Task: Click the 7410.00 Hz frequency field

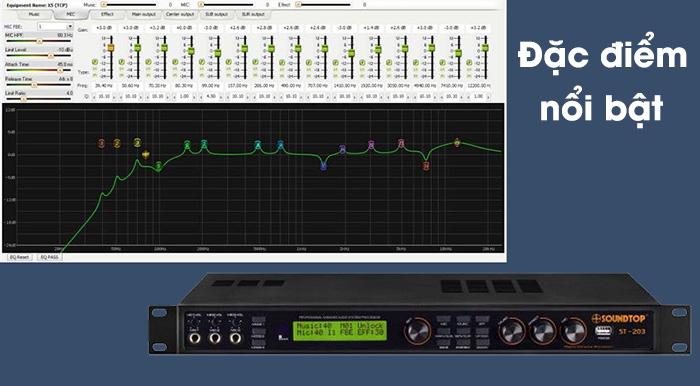Action: click(451, 85)
